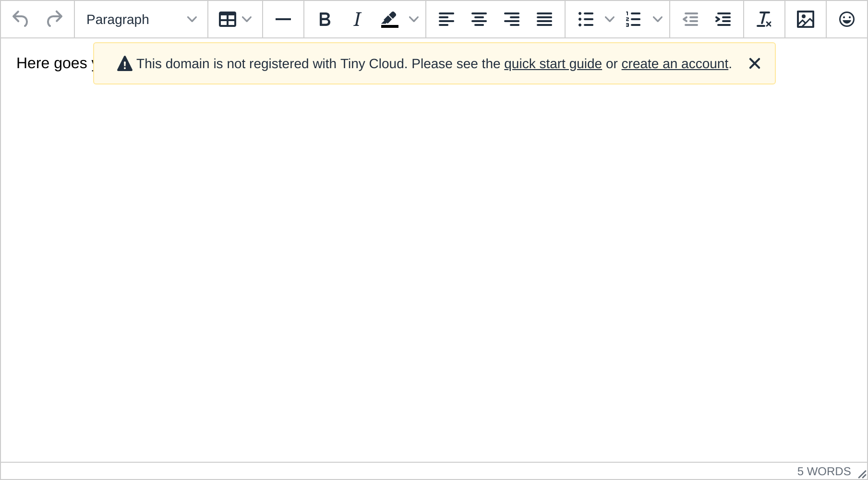Screen dimensions: 868x480
Task: Decrease the paragraph indent
Action: point(690,19)
